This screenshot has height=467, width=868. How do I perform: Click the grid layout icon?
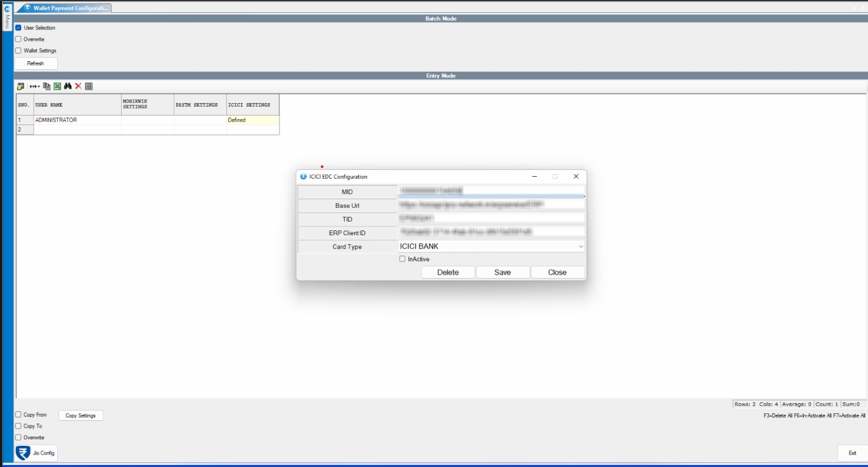(x=89, y=86)
